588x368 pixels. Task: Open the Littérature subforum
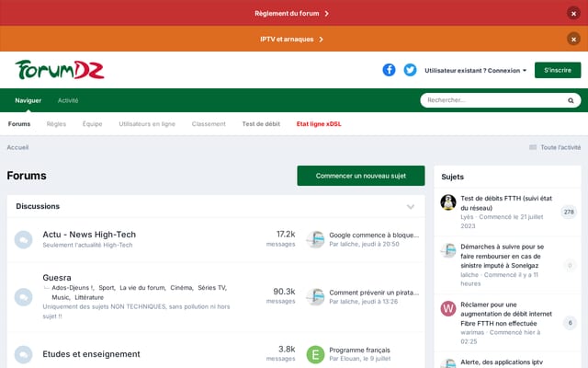coord(89,297)
